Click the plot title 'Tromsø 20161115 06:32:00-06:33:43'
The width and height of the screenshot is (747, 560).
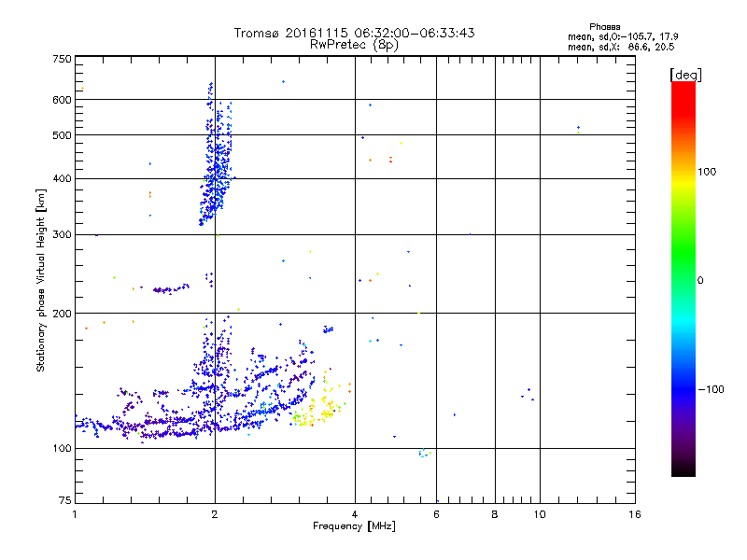click(354, 33)
